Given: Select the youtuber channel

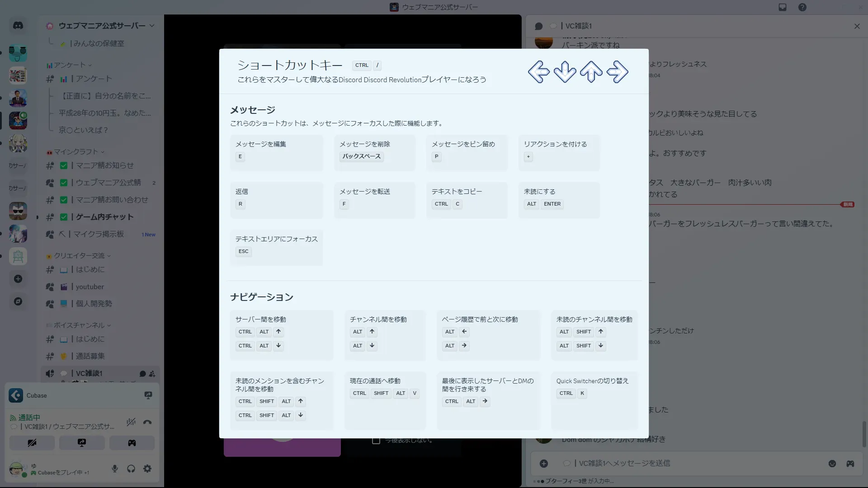Looking at the screenshot, I should [90, 287].
